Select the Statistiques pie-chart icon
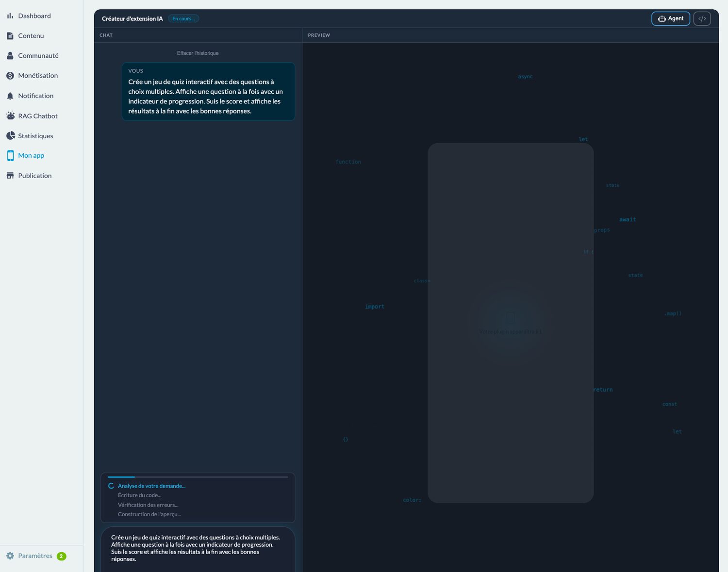 click(10, 136)
